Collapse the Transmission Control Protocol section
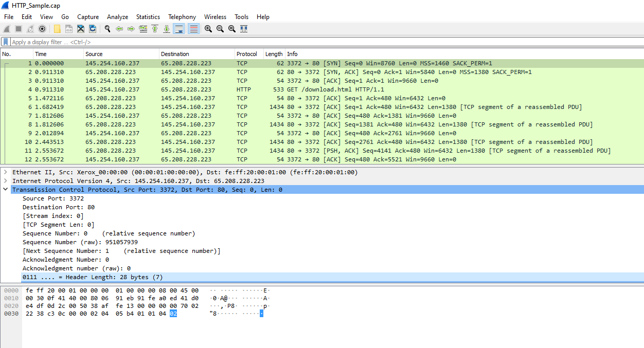The image size is (644, 348). pyautogui.click(x=6, y=190)
